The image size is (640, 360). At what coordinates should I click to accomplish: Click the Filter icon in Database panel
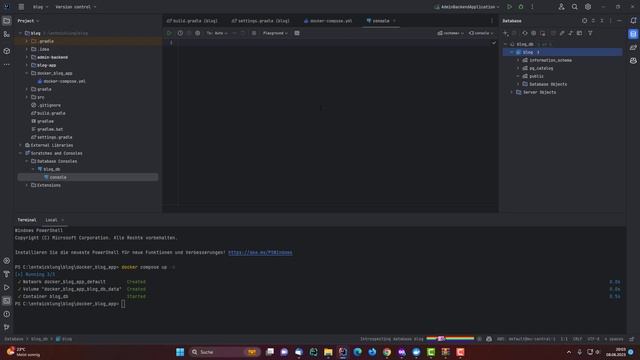coord(590,33)
